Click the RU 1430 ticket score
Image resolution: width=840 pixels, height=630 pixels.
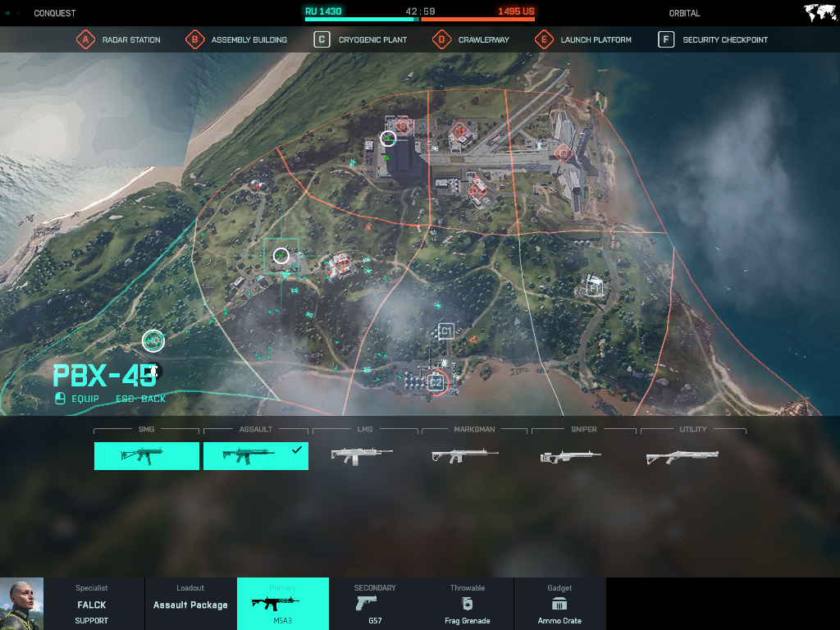[323, 11]
